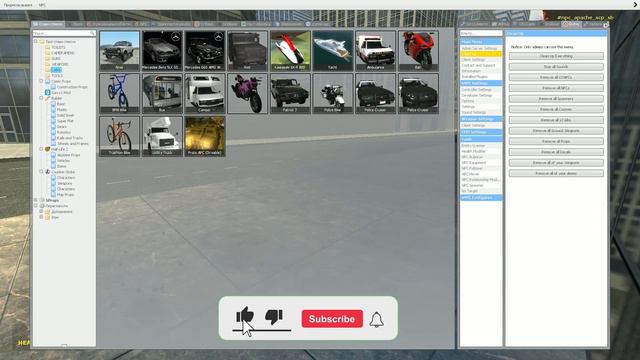This screenshot has height=360, width=640.
Task: Spawn the Yacht vehicle icon
Action: 333,51
